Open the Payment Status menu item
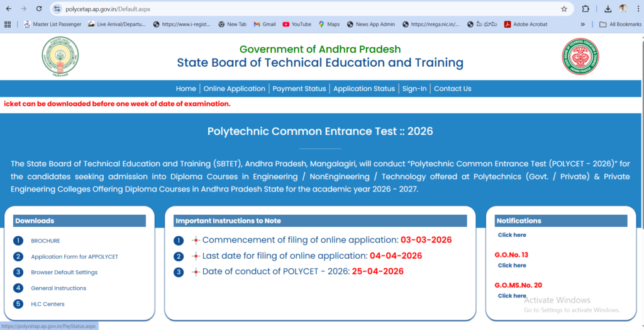 299,89
